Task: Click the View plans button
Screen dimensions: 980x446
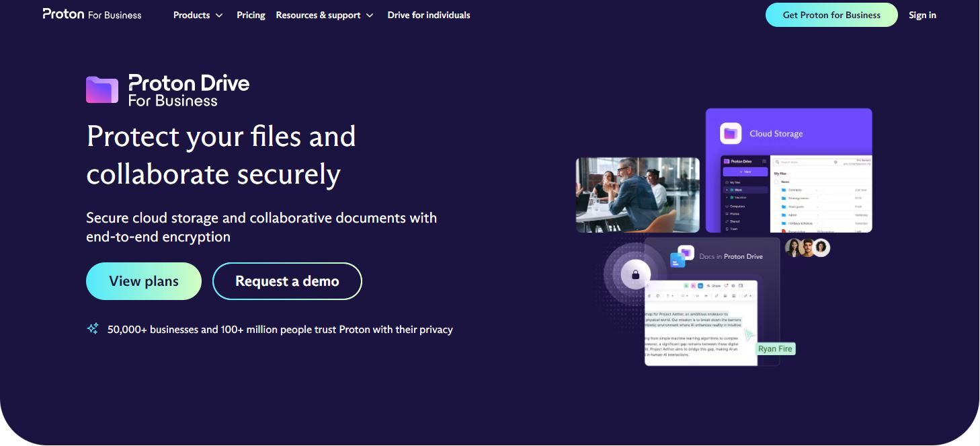Action: coord(144,281)
